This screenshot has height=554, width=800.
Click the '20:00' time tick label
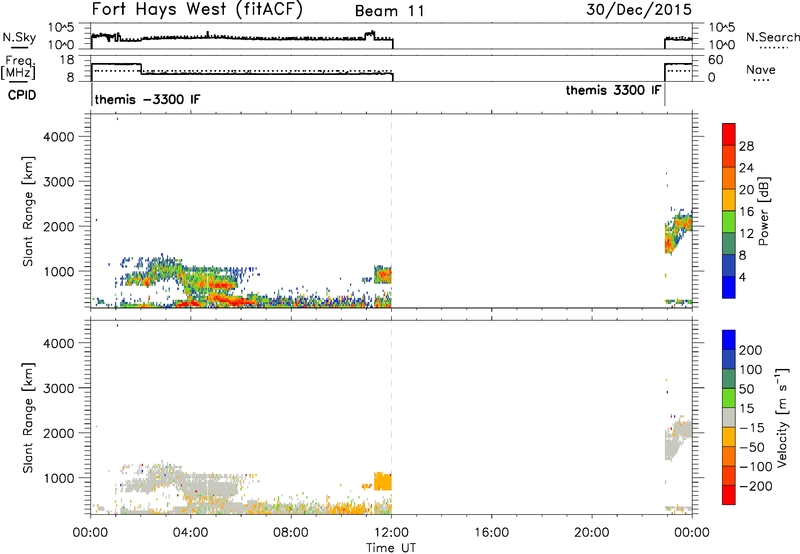(592, 533)
